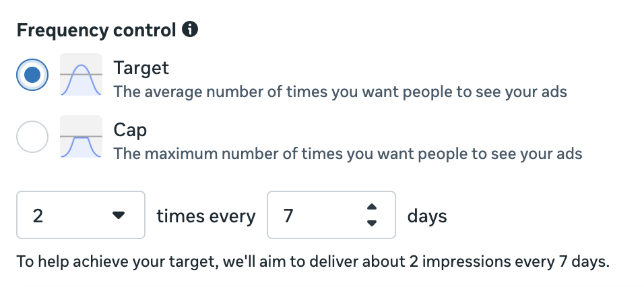Screen dimensions: 644x287
Task: Click the "Cap" option label
Action: click(130, 129)
